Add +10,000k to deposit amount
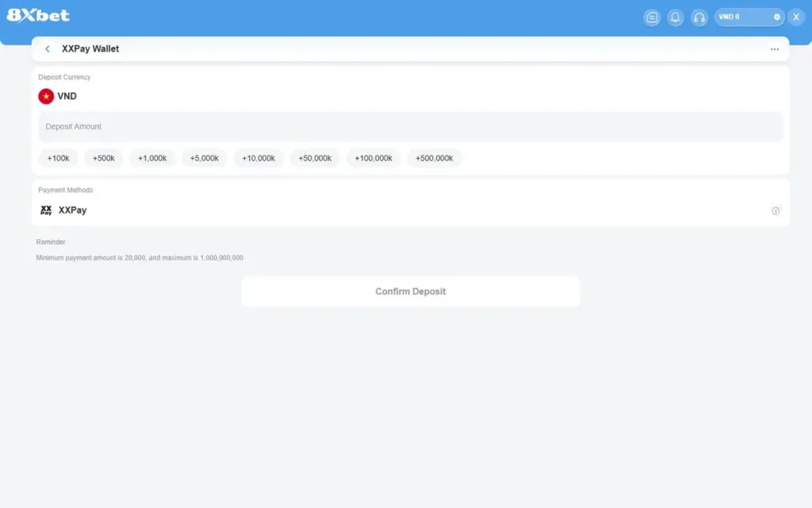The width and height of the screenshot is (812, 508). coord(259,158)
